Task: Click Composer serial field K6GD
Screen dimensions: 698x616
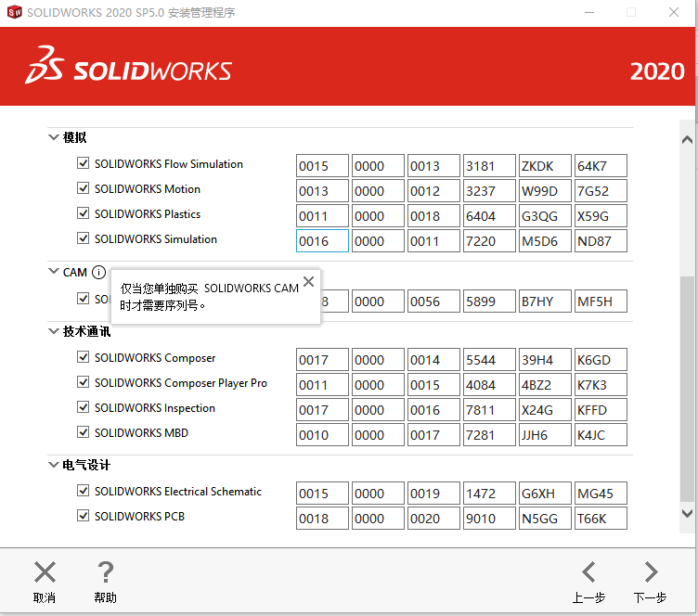Action: click(601, 359)
